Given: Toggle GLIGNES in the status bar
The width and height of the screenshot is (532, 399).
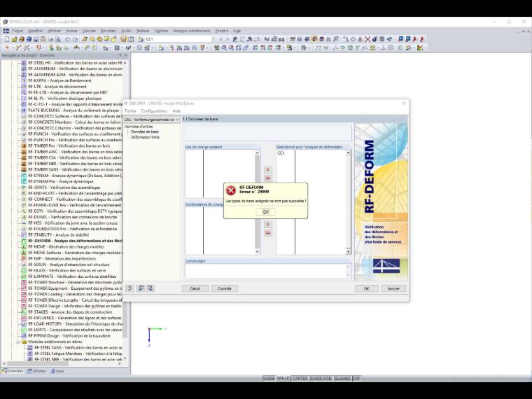Looking at the screenshot, I should click(x=342, y=378).
